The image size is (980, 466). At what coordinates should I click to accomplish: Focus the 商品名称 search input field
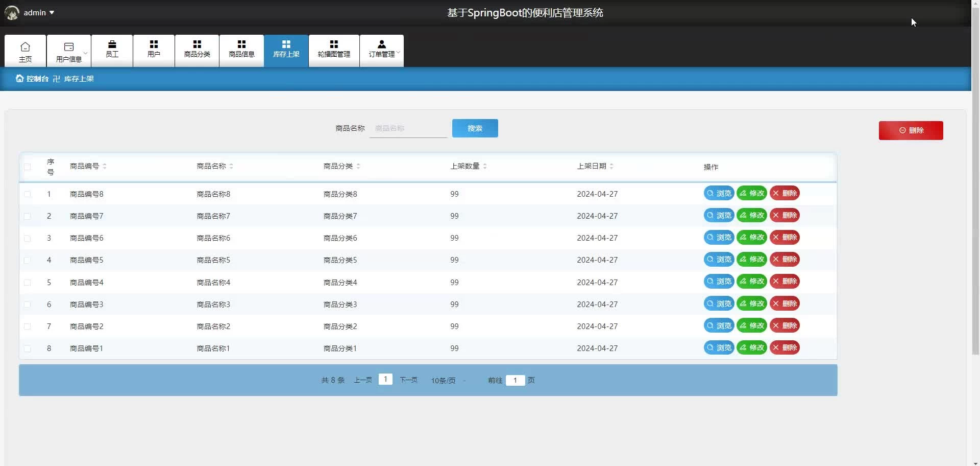408,129
